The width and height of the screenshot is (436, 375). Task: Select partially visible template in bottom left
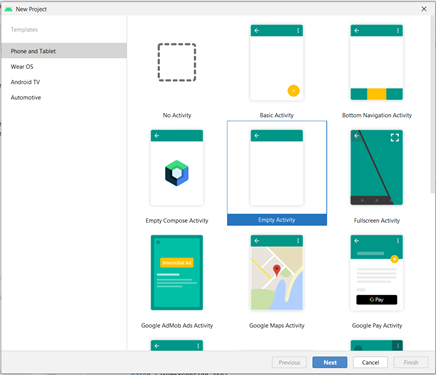[x=177, y=345]
